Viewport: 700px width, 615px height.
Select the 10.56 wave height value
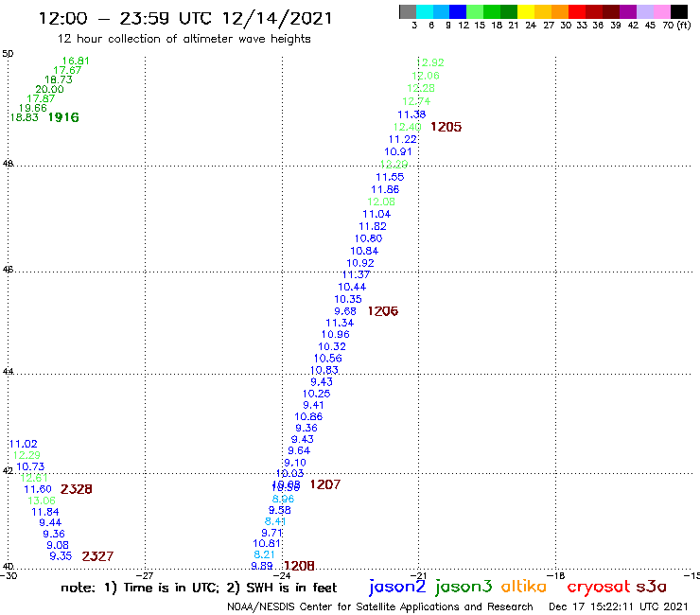(x=327, y=359)
